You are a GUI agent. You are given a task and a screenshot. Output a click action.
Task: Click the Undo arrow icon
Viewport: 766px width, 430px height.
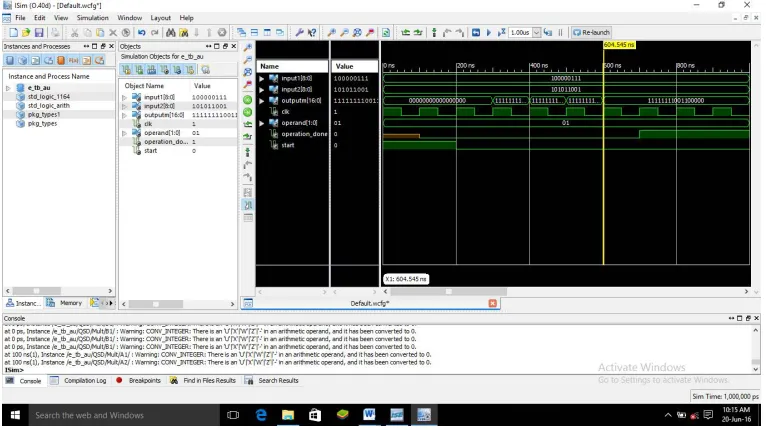tap(142, 33)
